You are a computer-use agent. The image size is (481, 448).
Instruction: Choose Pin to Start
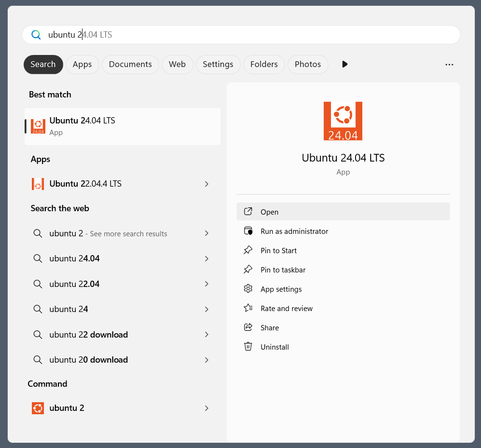coord(343,250)
